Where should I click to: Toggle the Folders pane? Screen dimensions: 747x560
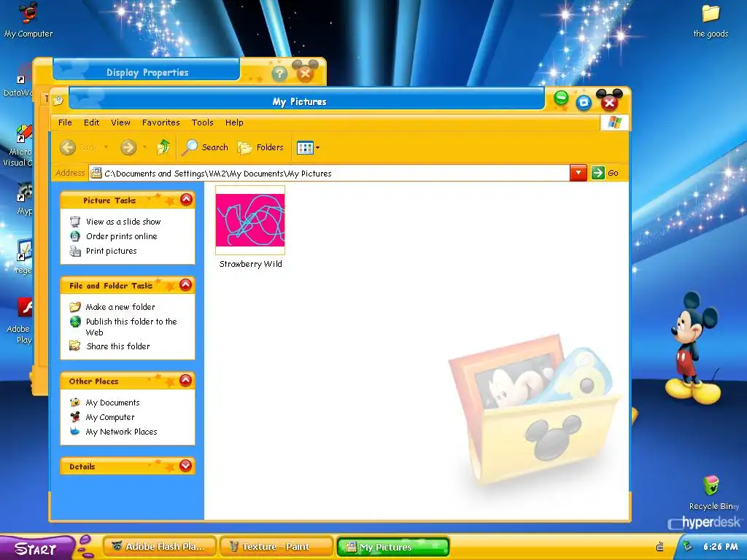tap(260, 147)
